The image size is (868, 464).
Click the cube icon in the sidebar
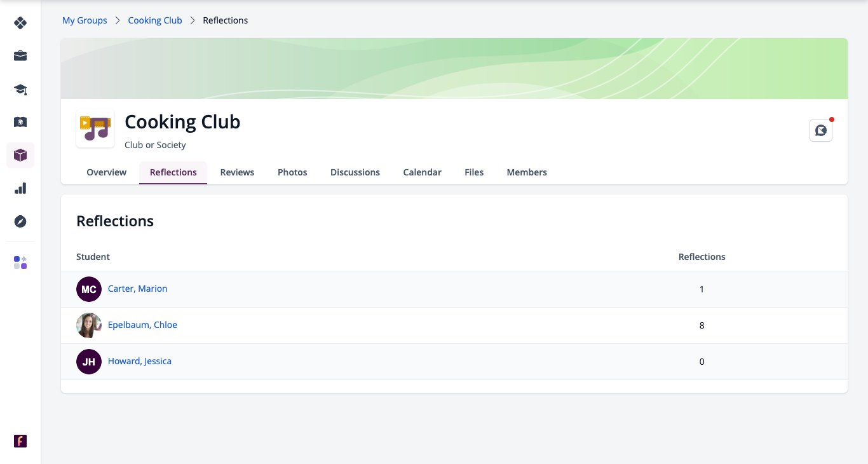[20, 155]
